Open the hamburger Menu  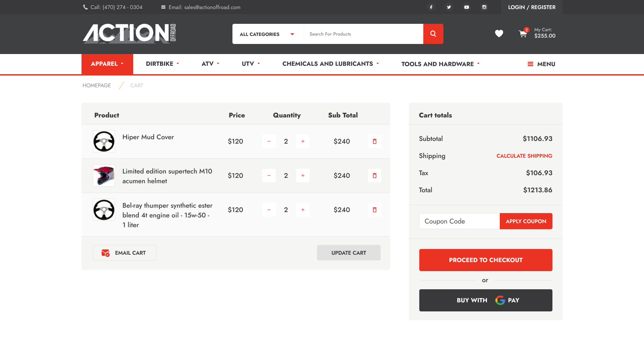[541, 64]
